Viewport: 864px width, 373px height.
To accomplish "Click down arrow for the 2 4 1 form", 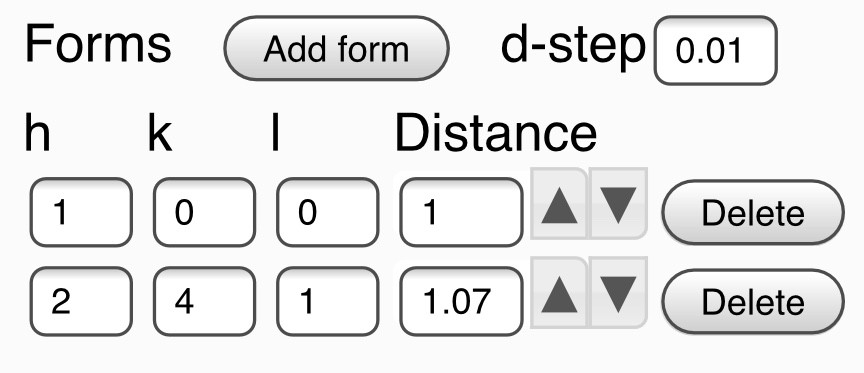I will [x=618, y=293].
